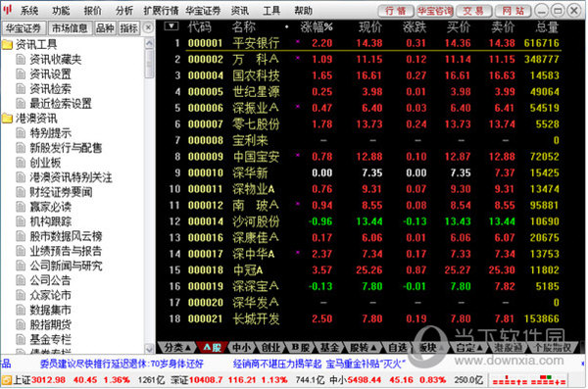The width and height of the screenshot is (588, 389).
Task: Click the document icon beside 股指期货
Action: point(21,324)
